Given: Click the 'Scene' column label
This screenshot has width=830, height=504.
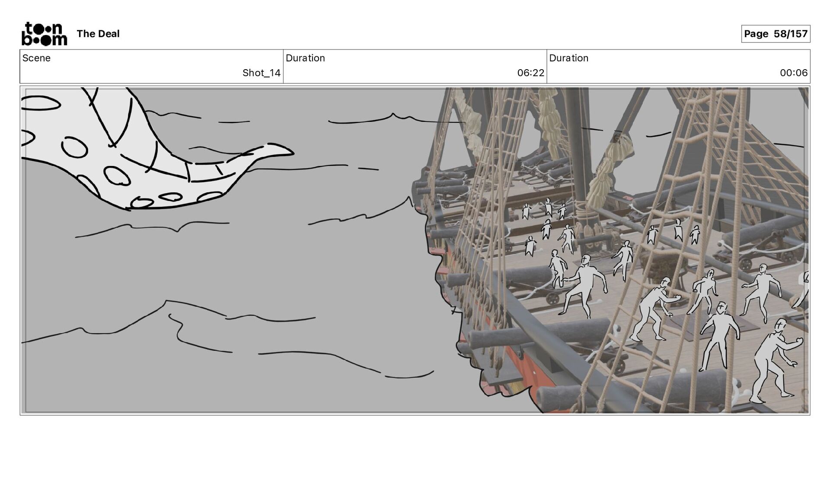Looking at the screenshot, I should (x=36, y=58).
